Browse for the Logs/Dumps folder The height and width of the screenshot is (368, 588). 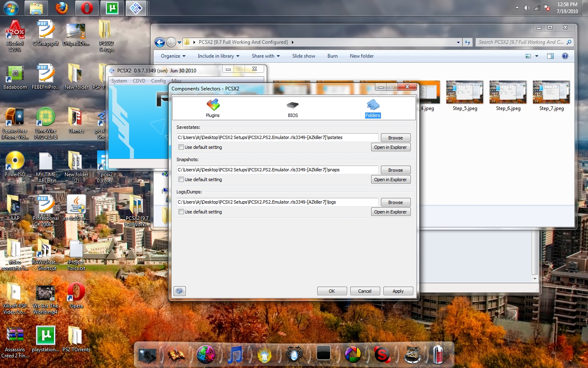pyautogui.click(x=395, y=202)
